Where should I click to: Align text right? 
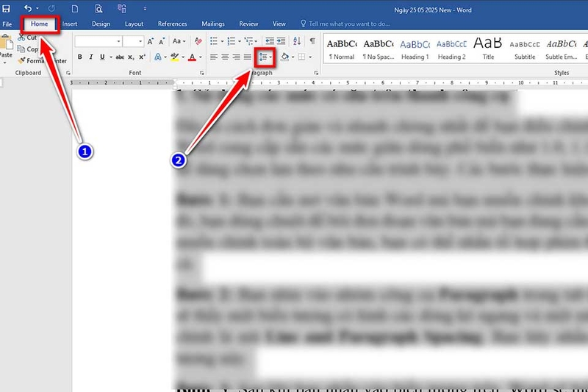coord(236,57)
